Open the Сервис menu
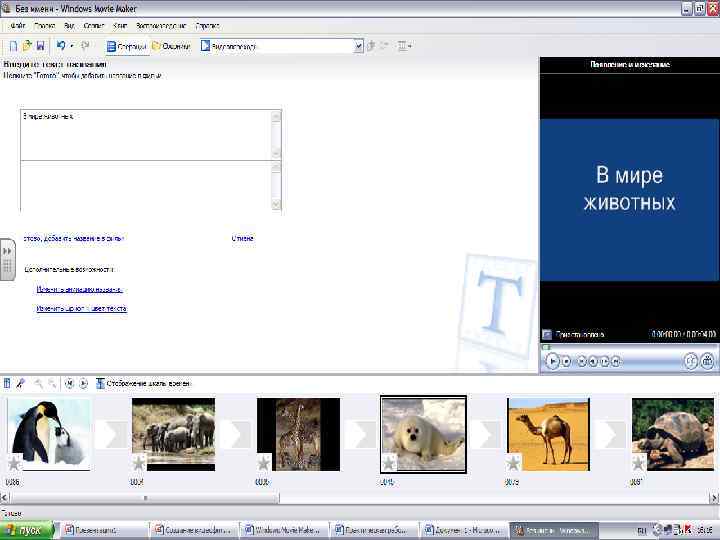 click(x=94, y=26)
